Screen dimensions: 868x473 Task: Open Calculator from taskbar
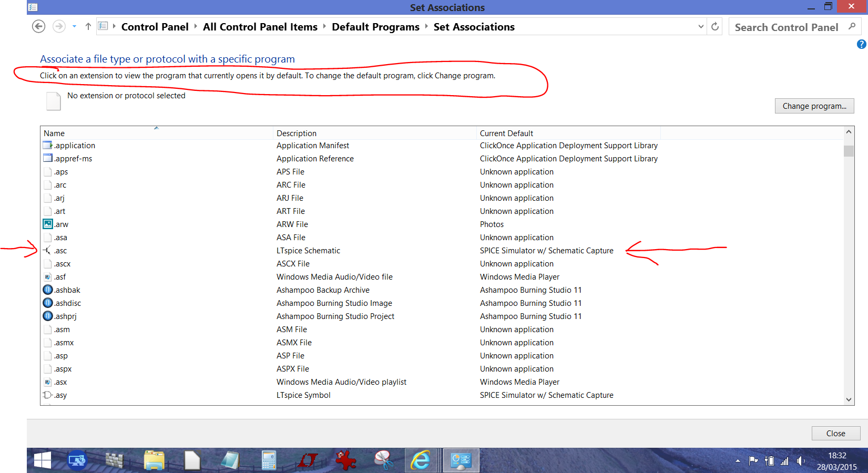(269, 460)
